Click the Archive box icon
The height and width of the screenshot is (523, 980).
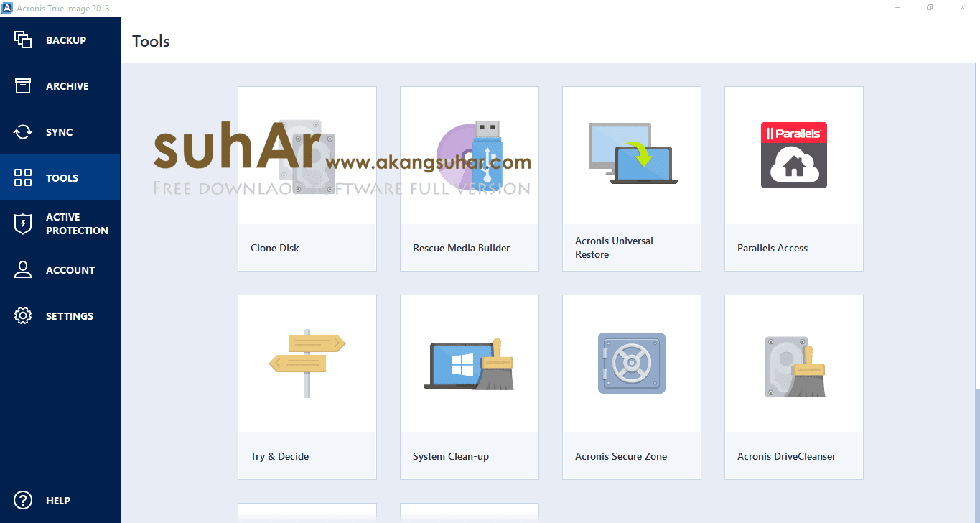[23, 86]
